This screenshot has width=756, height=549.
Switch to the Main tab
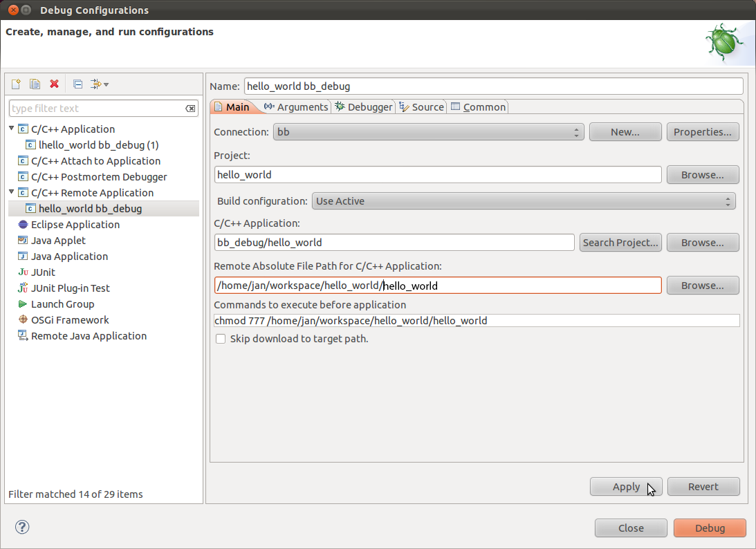[232, 106]
